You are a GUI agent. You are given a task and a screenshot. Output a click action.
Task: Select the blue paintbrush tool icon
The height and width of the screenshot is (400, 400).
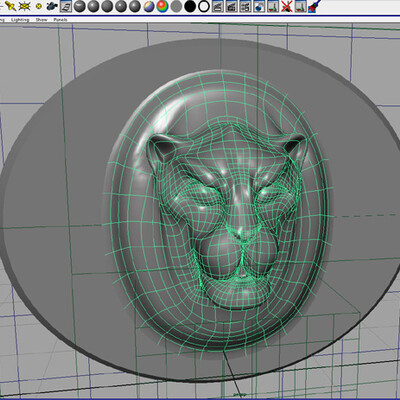[314, 6]
